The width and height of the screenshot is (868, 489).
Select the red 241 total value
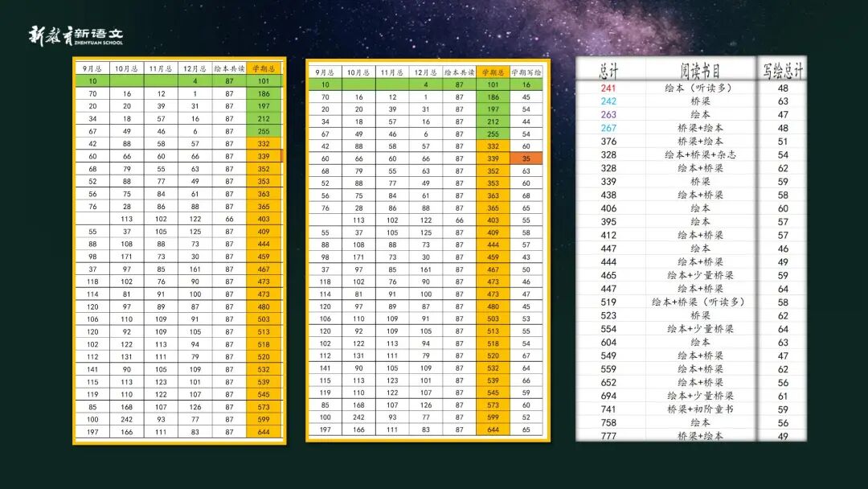[x=608, y=88]
